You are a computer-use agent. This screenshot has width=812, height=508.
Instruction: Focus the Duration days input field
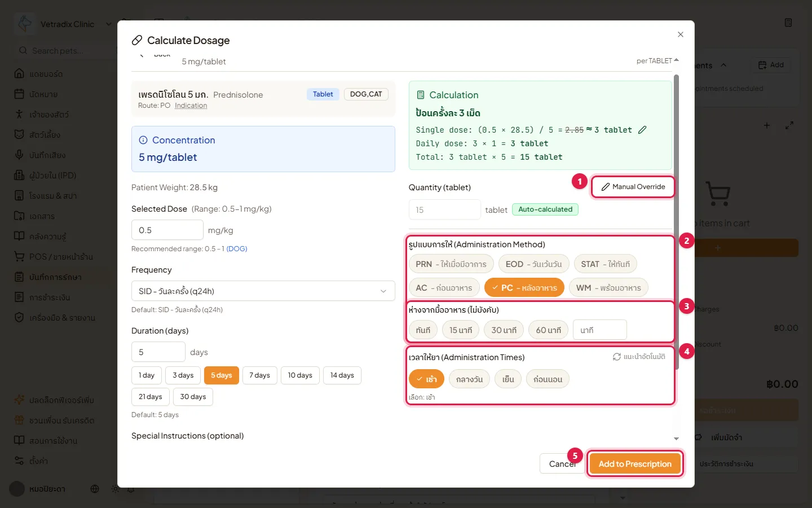(158, 352)
